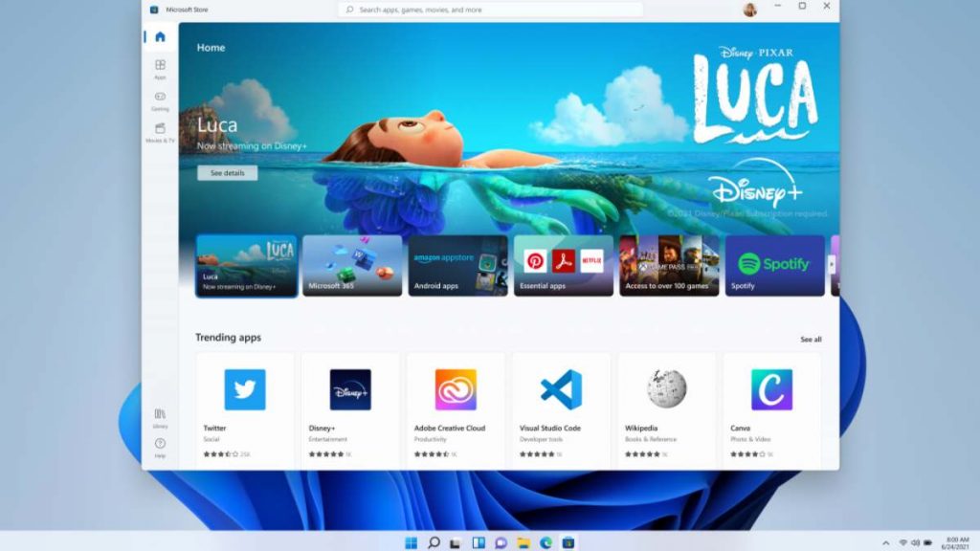Open the Windows Start menu

point(412,542)
